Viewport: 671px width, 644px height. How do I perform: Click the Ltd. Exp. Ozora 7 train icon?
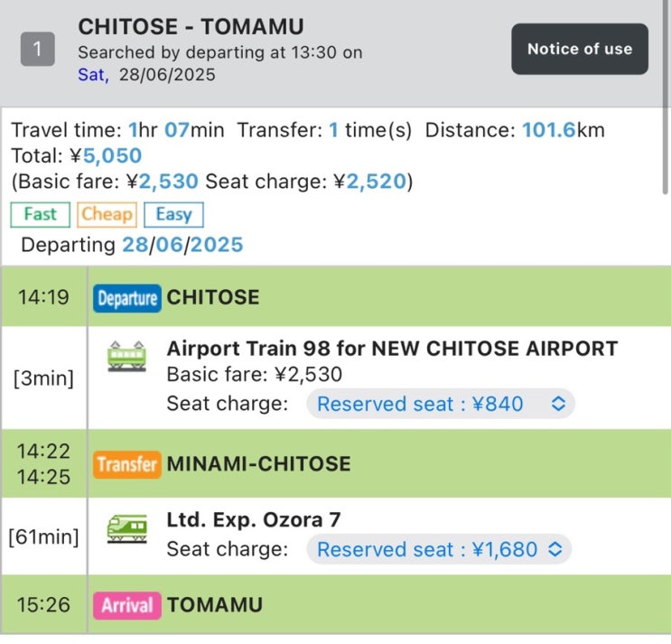[126, 527]
